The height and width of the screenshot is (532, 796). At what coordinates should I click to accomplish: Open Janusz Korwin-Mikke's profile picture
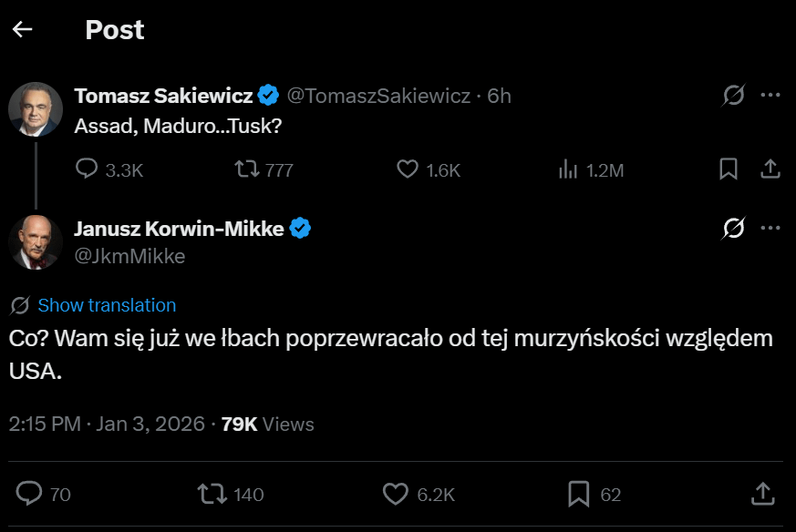pos(36,243)
